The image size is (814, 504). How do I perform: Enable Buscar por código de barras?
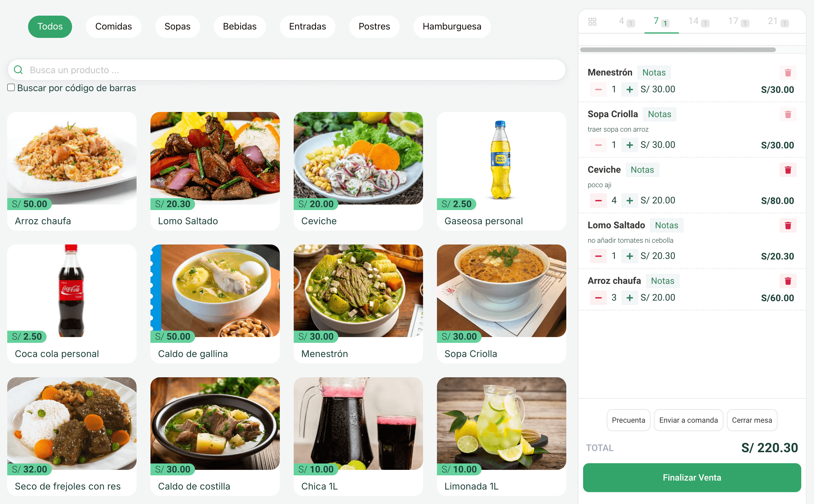point(11,88)
